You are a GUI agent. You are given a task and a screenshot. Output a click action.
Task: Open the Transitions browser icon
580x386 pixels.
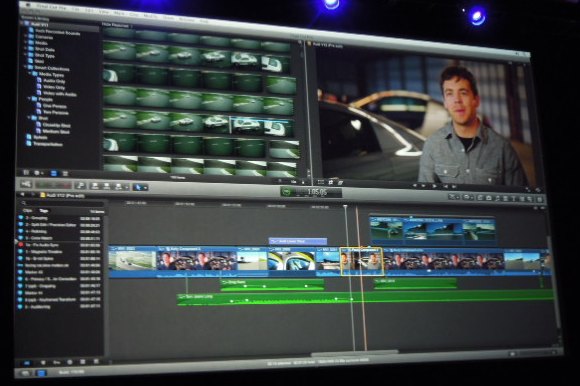tap(505, 199)
